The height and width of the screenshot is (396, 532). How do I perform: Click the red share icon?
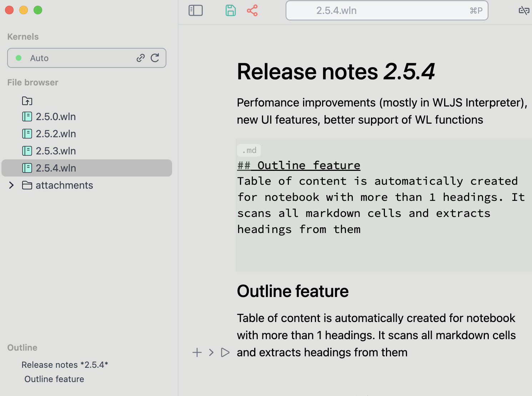coord(252,10)
